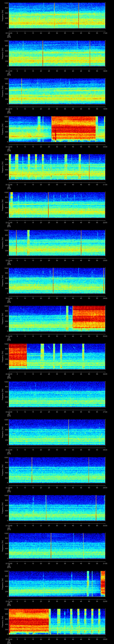Pick the spectrogram panel starting at 22:30:00

57,546
